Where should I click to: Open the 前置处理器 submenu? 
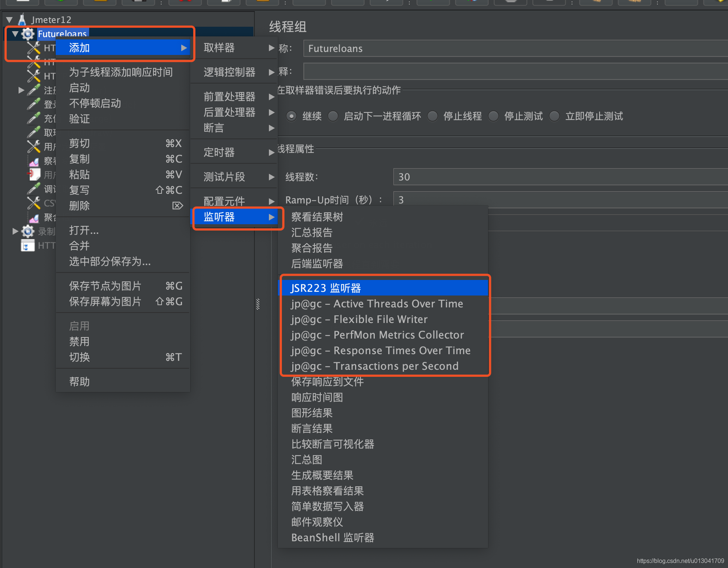pos(234,97)
